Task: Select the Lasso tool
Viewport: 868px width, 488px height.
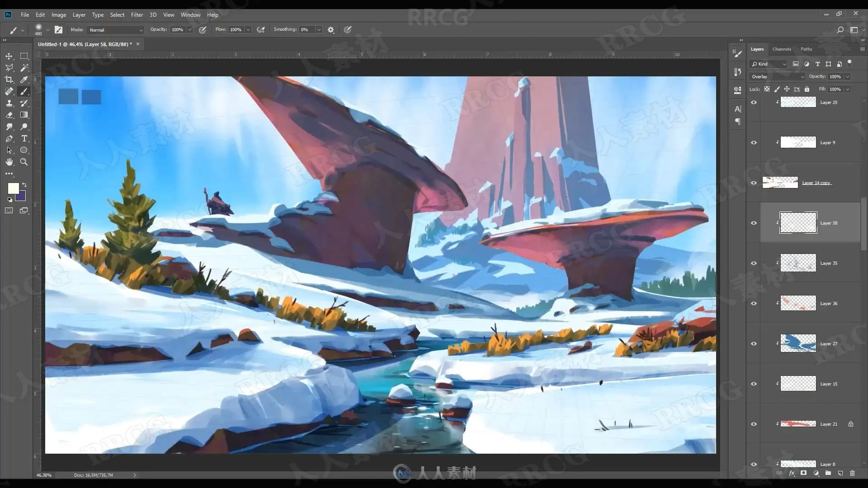Action: point(9,68)
